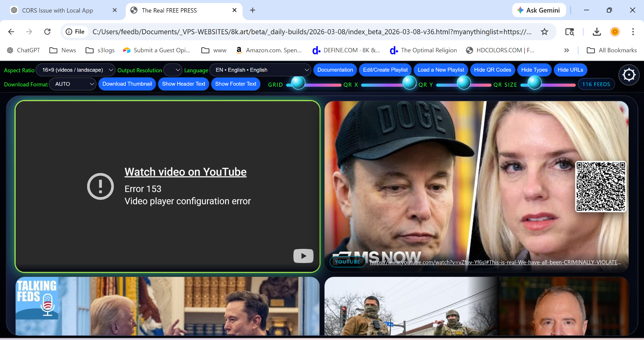Click the browser forward arrow
Viewport: 644px width, 340px height.
(29, 32)
